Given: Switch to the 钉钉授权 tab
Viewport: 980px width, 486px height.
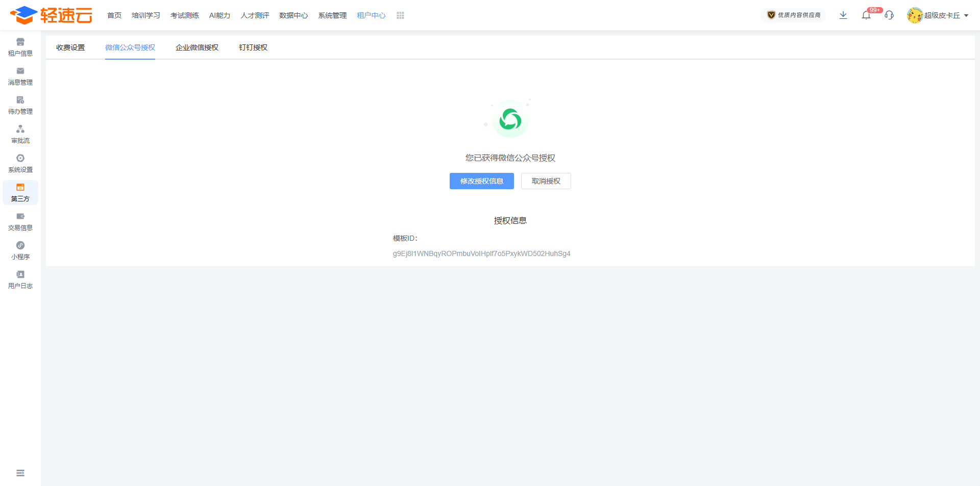Looking at the screenshot, I should click(x=253, y=47).
